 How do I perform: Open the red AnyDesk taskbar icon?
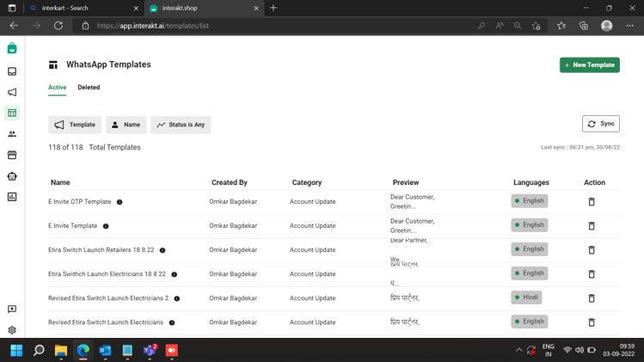tap(172, 351)
